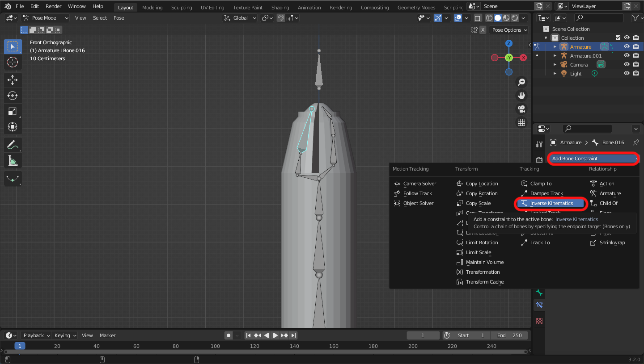Open Add Bone Constraint dropdown
Image resolution: width=644 pixels, height=364 pixels.
pos(593,159)
